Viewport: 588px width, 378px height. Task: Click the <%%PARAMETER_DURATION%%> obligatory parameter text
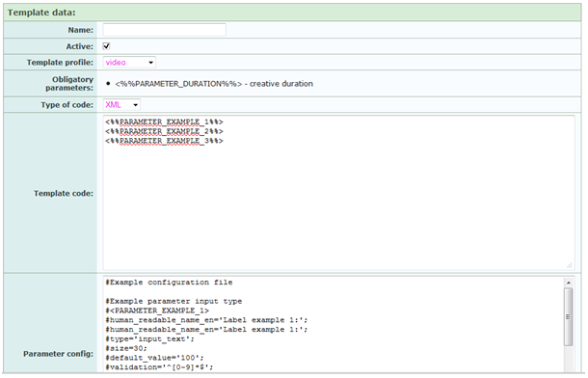tap(178, 84)
